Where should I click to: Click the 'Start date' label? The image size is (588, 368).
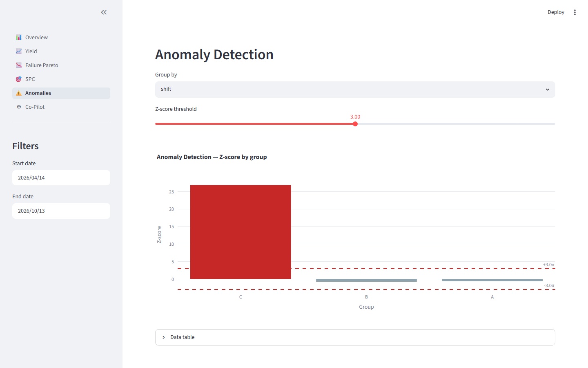click(24, 163)
